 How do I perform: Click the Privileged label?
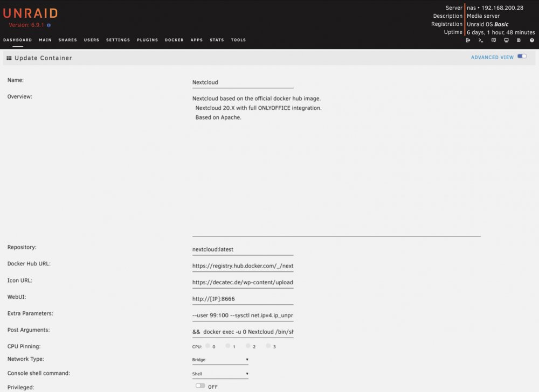coord(20,387)
